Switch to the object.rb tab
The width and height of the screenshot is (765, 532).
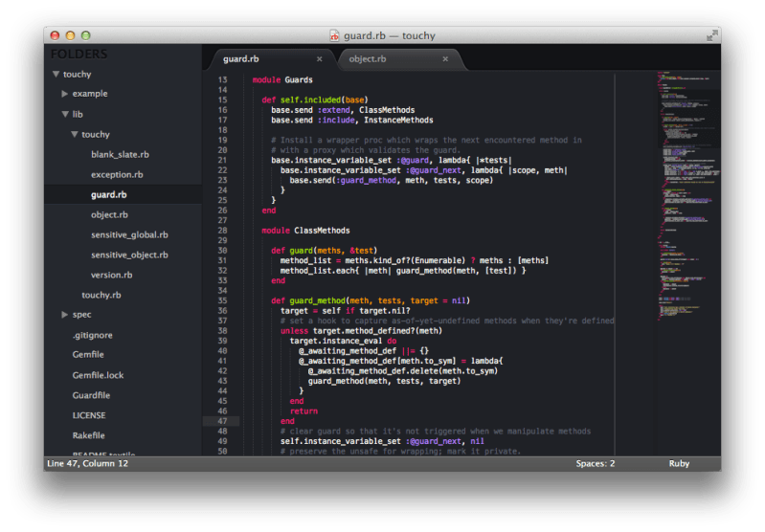coord(368,59)
